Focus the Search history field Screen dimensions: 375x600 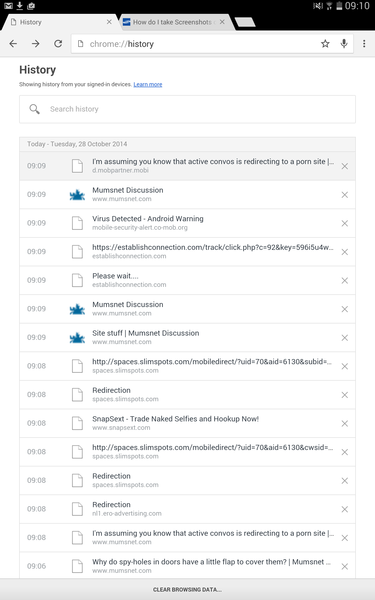[188, 109]
